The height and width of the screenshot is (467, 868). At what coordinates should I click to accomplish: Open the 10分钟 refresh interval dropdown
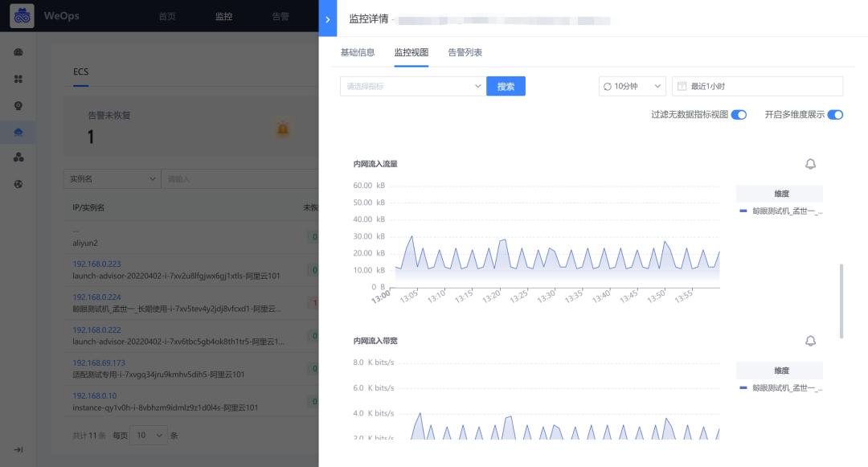[x=632, y=86]
